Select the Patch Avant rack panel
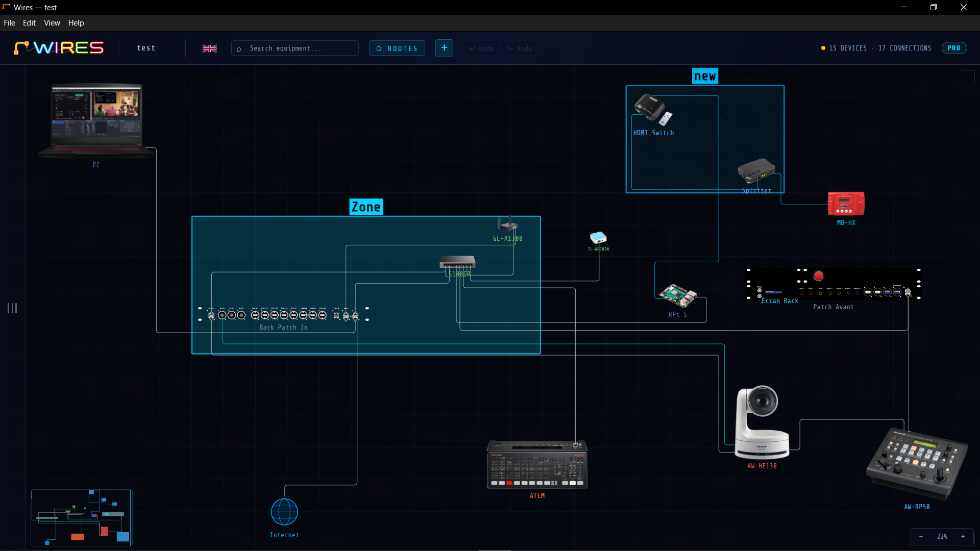This screenshot has width=980, height=551. click(834, 284)
